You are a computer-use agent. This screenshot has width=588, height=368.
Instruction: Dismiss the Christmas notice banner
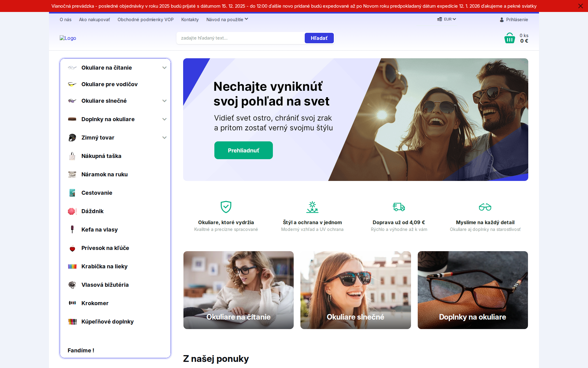(580, 6)
